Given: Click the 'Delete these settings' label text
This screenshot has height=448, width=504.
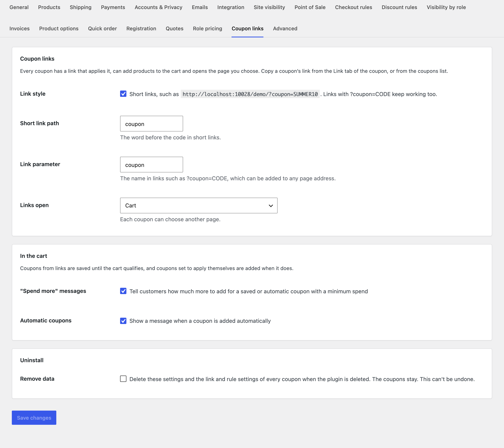Looking at the screenshot, I should pos(302,379).
